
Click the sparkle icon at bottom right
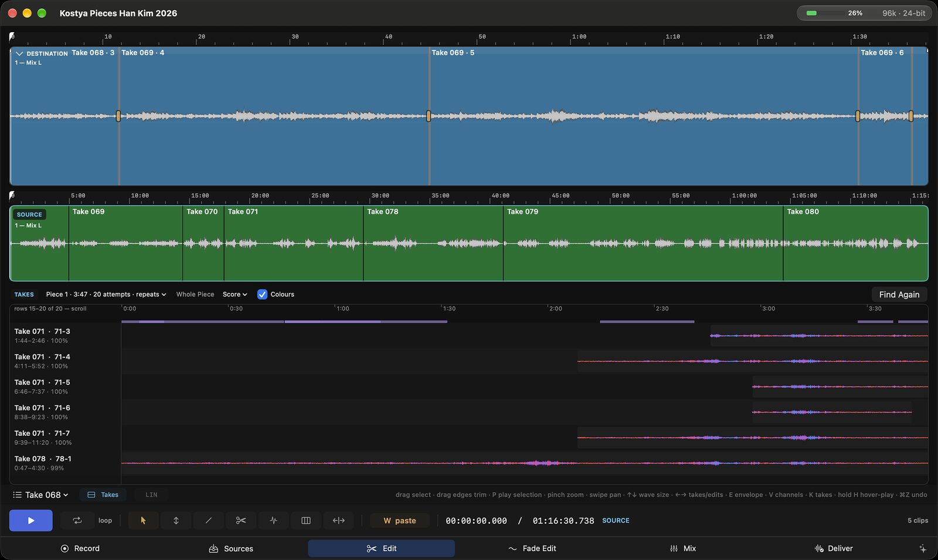tap(923, 548)
